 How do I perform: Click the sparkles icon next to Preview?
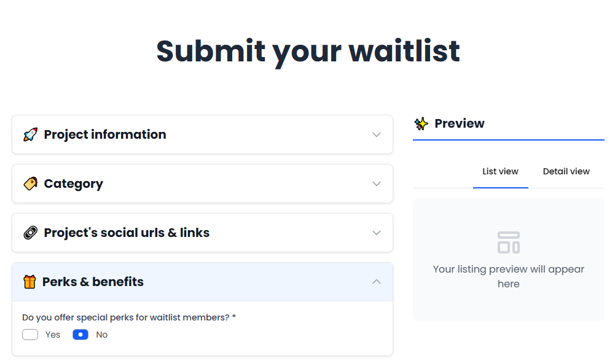[421, 123]
